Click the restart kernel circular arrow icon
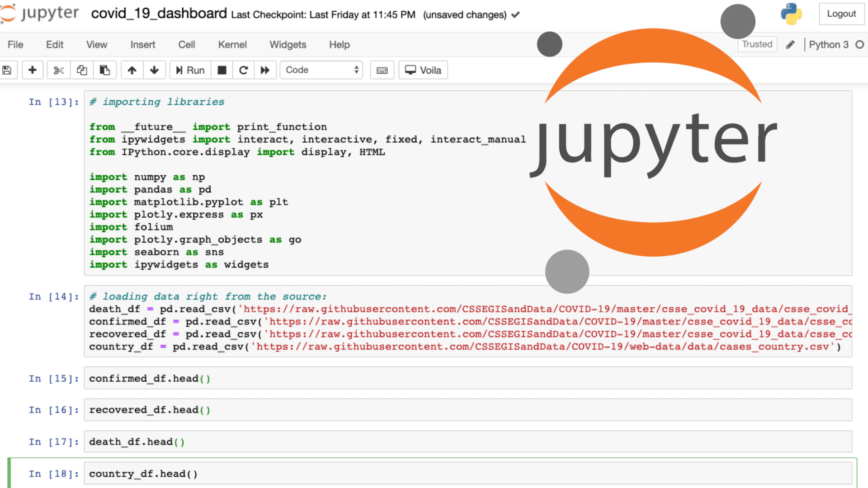The width and height of the screenshot is (868, 488). [x=243, y=70]
